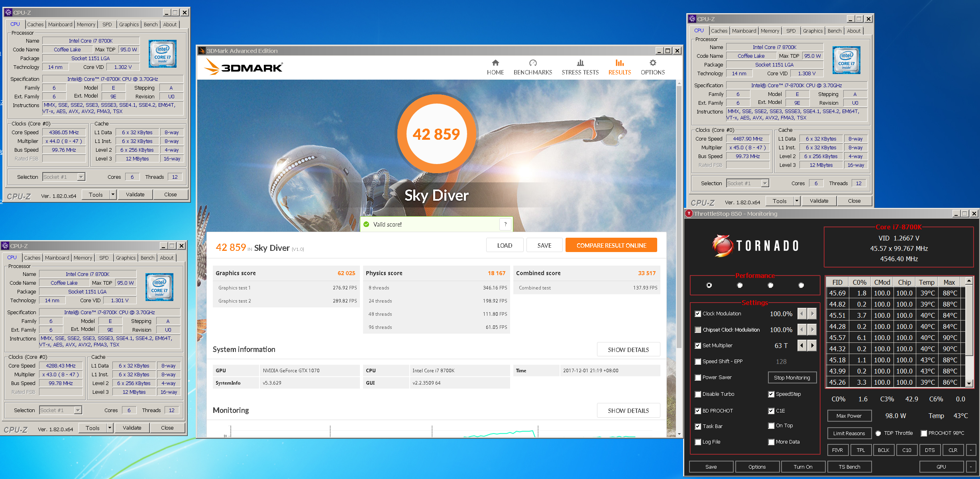Enable Log File checkbox
Viewport: 980px width, 479px height.
pos(698,442)
